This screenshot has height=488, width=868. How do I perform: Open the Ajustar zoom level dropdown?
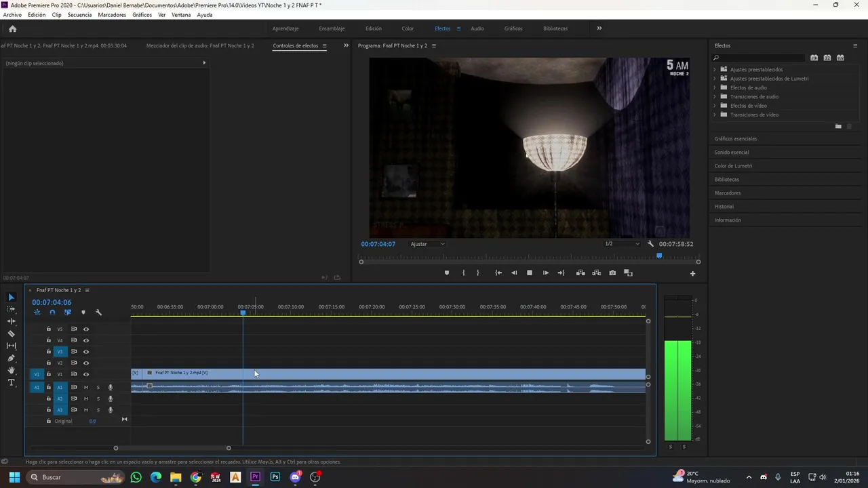[428, 244]
